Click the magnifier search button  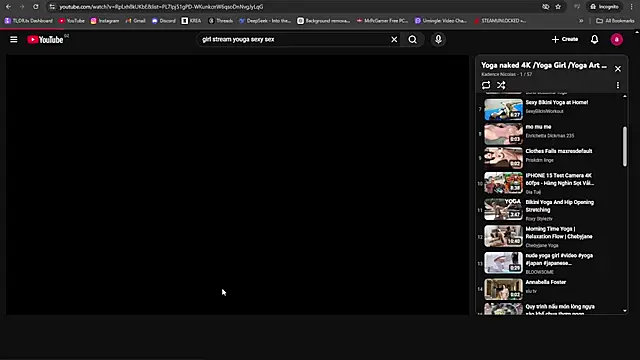pyautogui.click(x=413, y=40)
